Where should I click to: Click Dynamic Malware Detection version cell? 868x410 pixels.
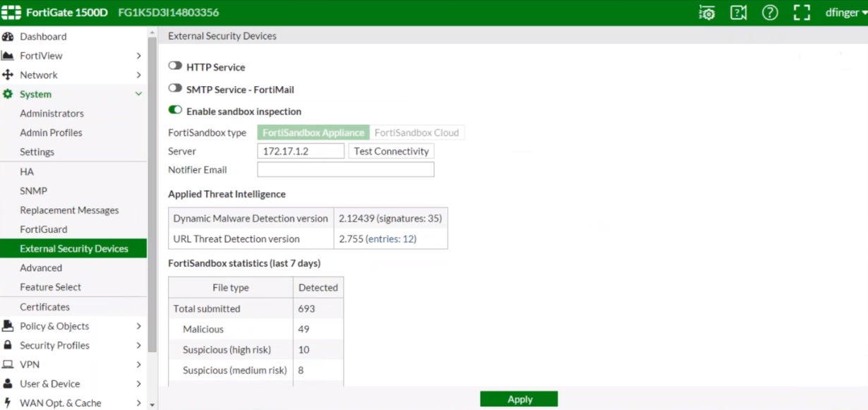[251, 219]
